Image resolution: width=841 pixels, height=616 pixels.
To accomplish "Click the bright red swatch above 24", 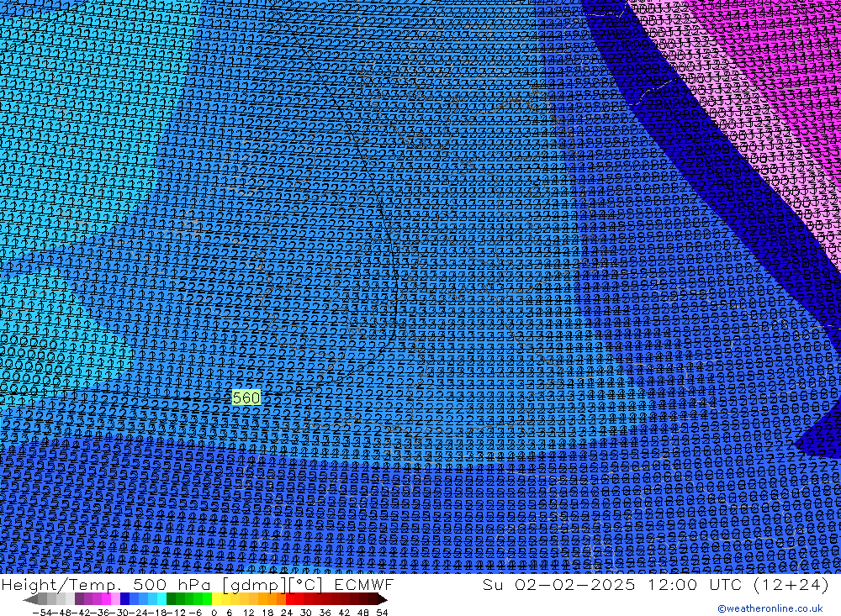I will pyautogui.click(x=290, y=600).
